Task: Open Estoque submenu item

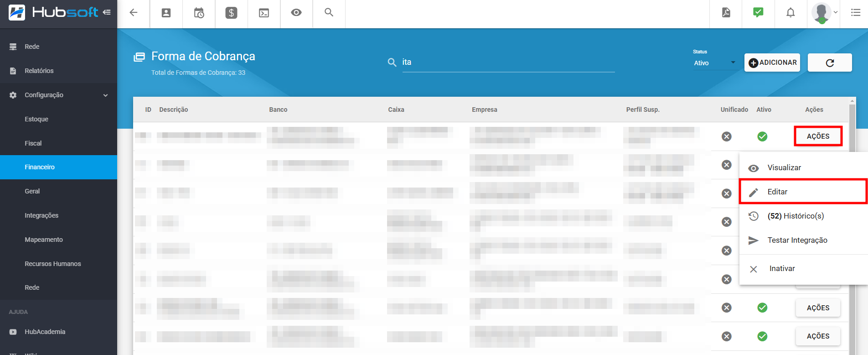Action: [x=58, y=119]
